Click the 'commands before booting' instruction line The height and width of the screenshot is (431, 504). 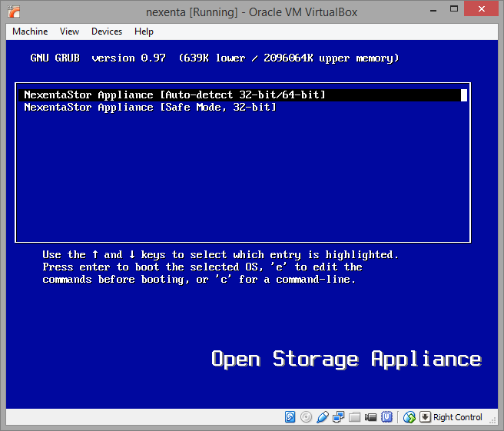pyautogui.click(x=199, y=280)
